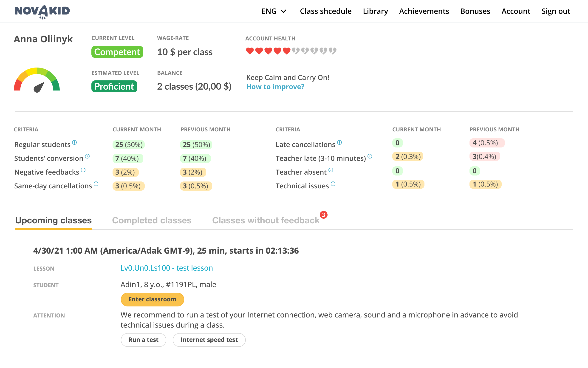Click info icon next to Negative feedbacks
The width and height of the screenshot is (588, 368).
(x=83, y=170)
